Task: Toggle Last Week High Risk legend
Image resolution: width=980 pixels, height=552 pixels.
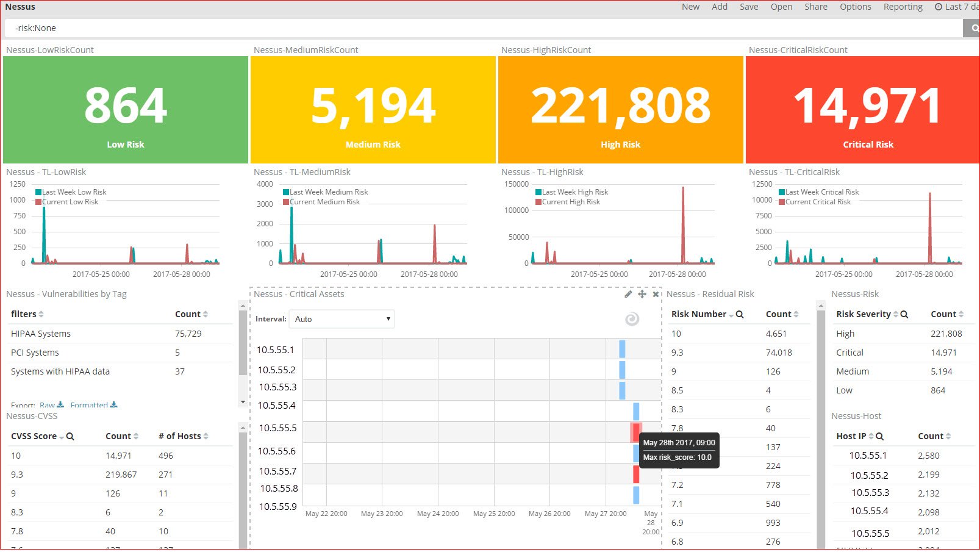Action: 572,192
